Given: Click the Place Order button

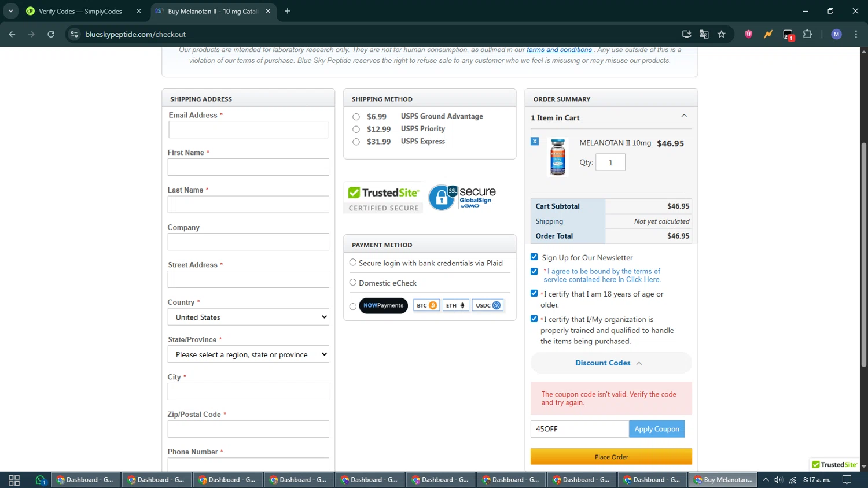Looking at the screenshot, I should 611,457.
